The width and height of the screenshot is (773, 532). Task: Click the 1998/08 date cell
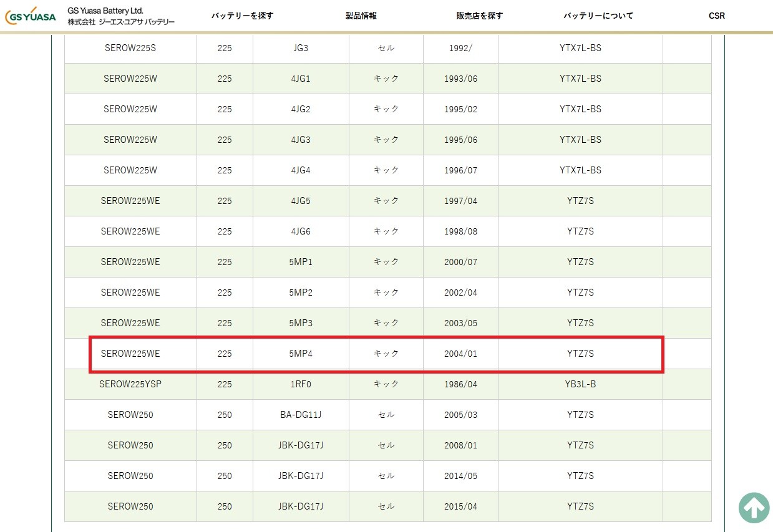460,231
